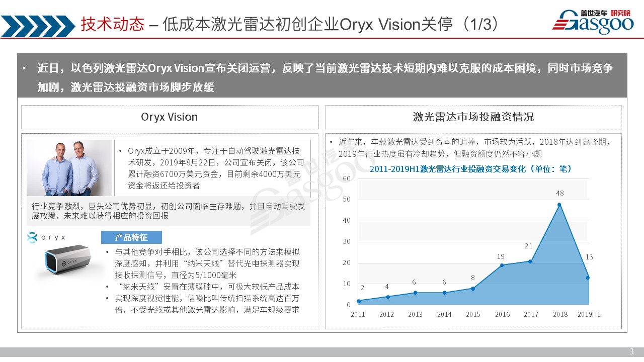
Task: Click the gray summary banner starting 近日，以色列激光雷达
Action: (322, 75)
